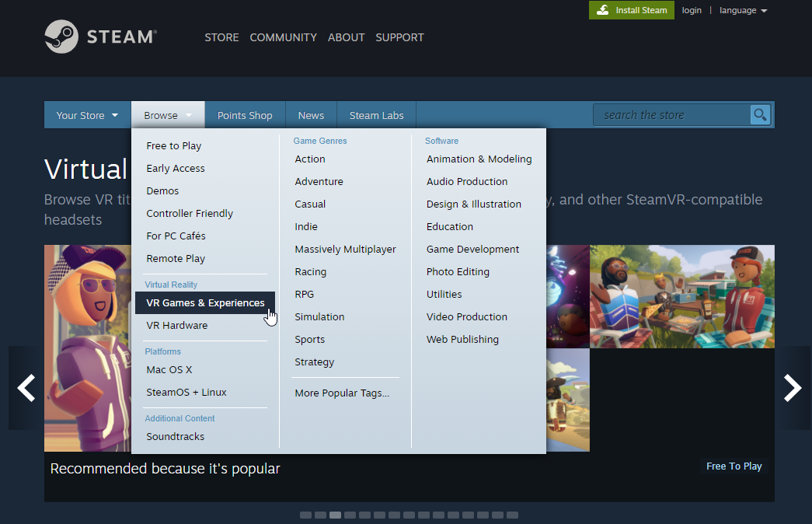
Task: Open the SUPPORT top navigation item
Action: 400,37
